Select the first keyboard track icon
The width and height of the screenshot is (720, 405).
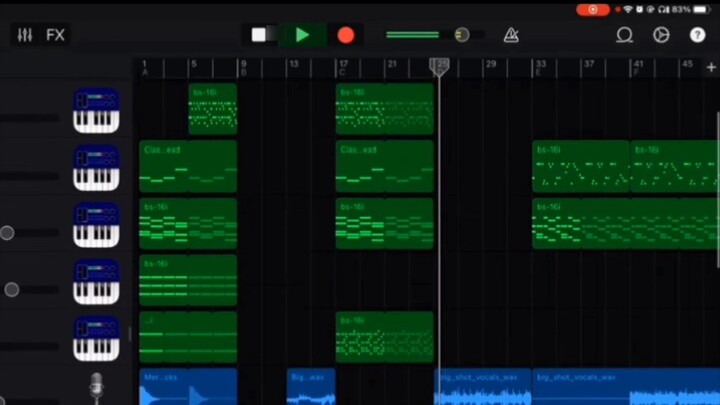pyautogui.click(x=96, y=110)
